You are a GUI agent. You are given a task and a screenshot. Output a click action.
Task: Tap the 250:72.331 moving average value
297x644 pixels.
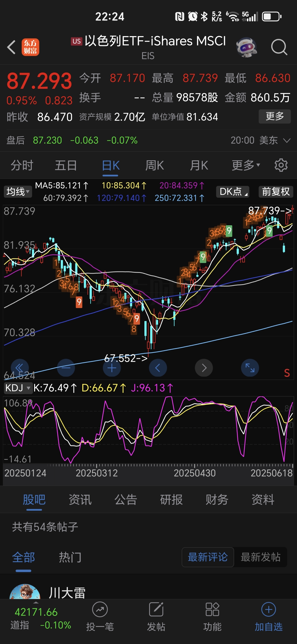coord(179,198)
